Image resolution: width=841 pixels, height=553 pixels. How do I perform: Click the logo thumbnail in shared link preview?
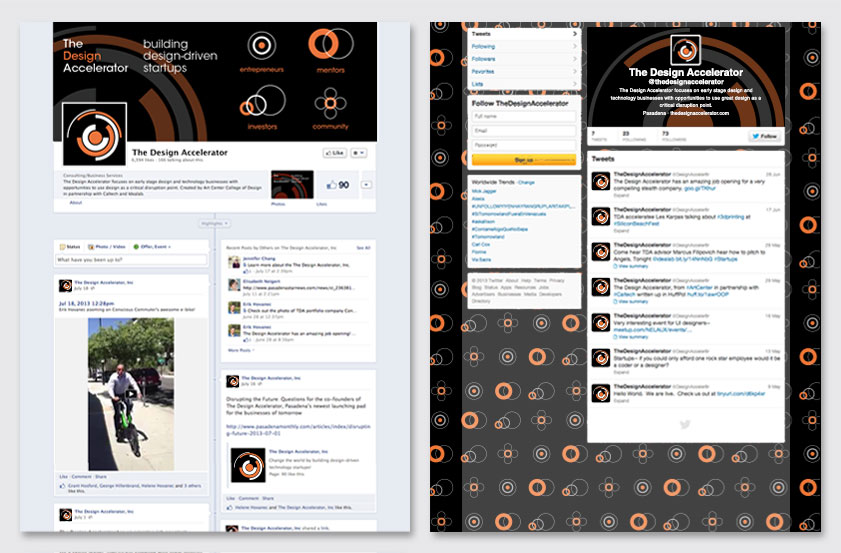coord(248,465)
